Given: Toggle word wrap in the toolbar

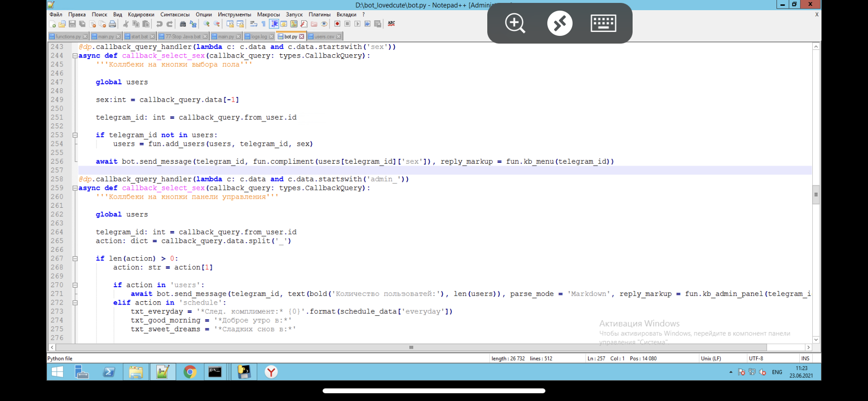Looking at the screenshot, I should [254, 24].
